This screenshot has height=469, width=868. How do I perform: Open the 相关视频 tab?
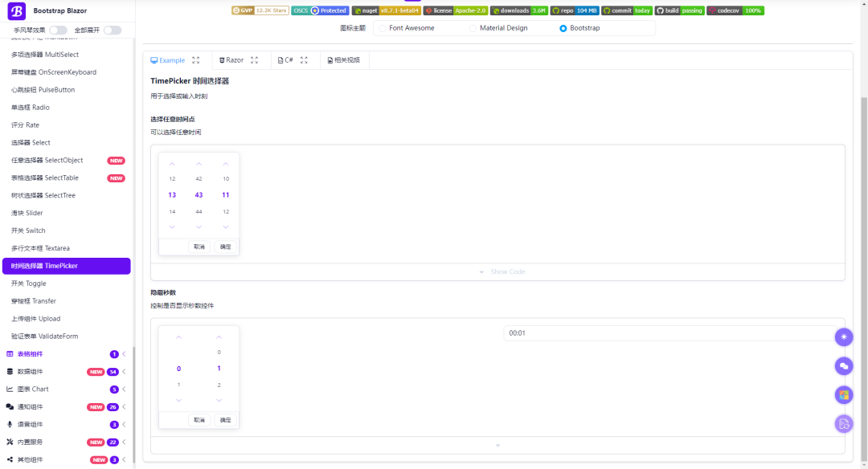pyautogui.click(x=343, y=60)
